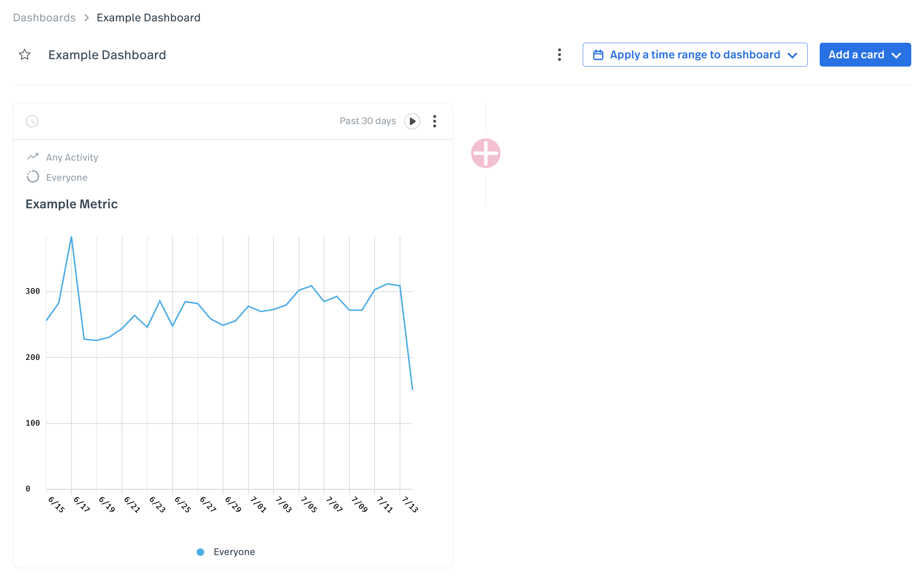Image resolution: width=924 pixels, height=576 pixels.
Task: Open the card's three-dot menu
Action: [434, 121]
